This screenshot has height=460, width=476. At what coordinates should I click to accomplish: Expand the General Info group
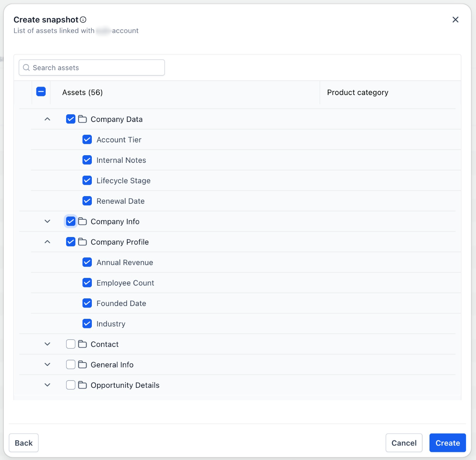click(47, 365)
